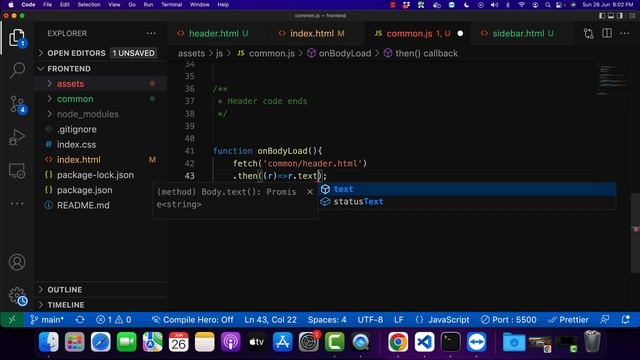Split the editor to the right
Viewport: 640px width, 360px height.
pos(607,33)
